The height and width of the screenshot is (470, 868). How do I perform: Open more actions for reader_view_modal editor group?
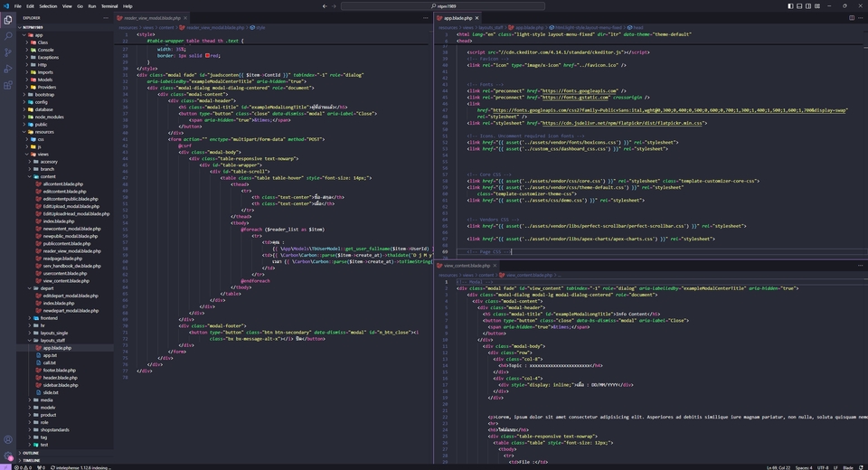click(425, 18)
